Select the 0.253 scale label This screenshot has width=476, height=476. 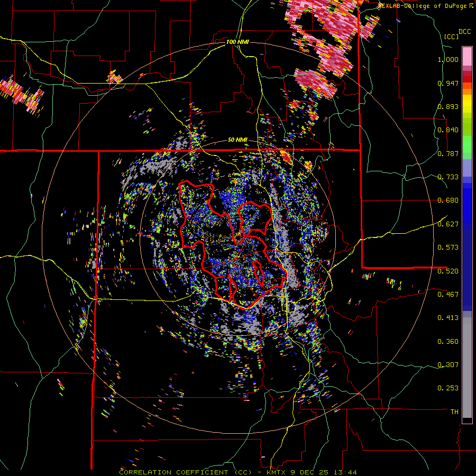pos(448,388)
